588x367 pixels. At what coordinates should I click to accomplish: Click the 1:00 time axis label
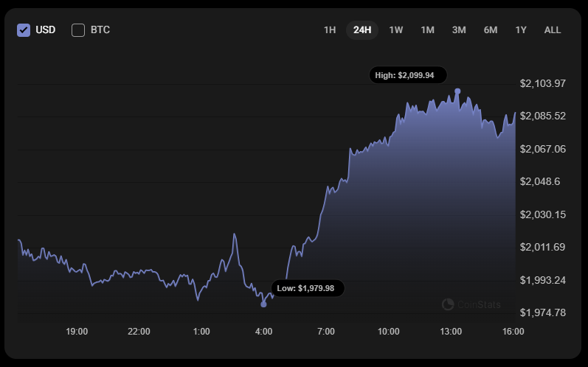[201, 332]
